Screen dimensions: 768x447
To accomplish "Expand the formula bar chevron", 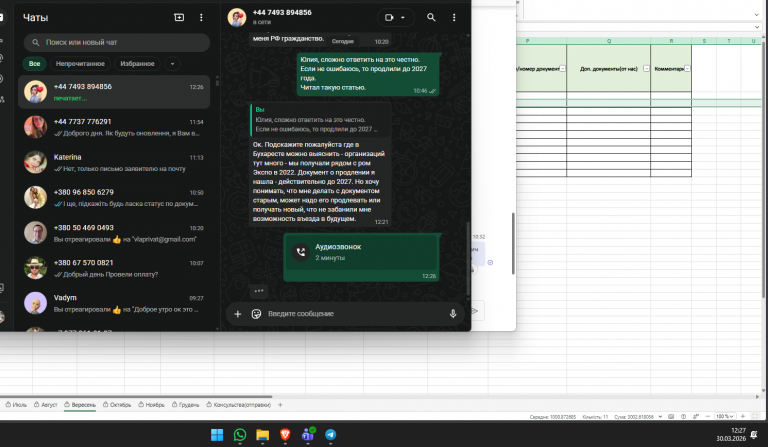I will (757, 27).
